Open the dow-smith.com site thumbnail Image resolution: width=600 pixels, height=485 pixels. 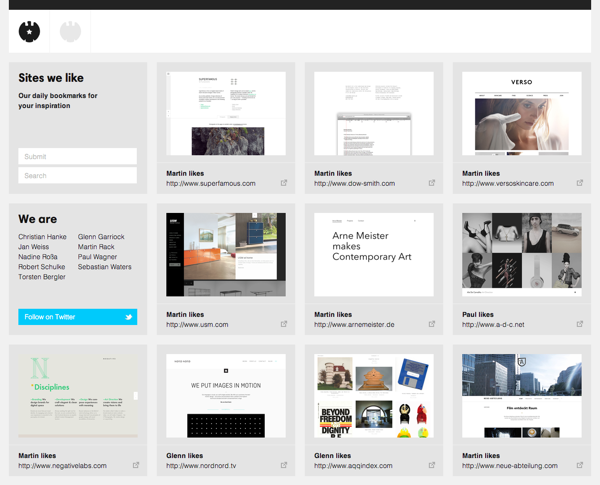pos(374,113)
